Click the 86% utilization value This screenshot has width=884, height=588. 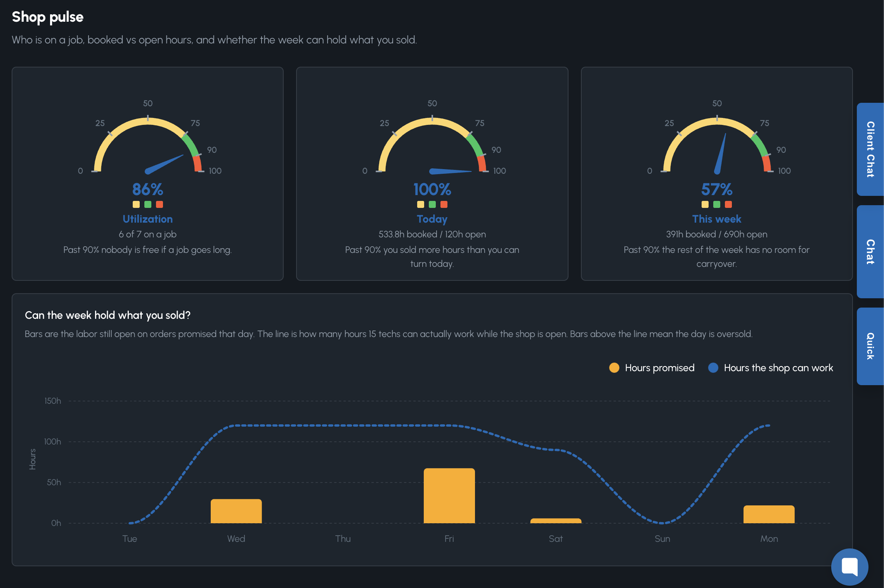147,190
